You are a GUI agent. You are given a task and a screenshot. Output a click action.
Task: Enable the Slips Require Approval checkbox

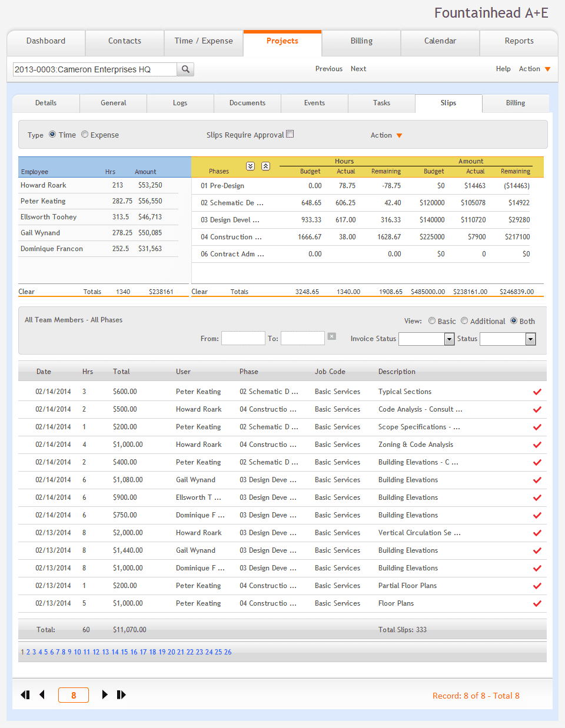tap(290, 133)
